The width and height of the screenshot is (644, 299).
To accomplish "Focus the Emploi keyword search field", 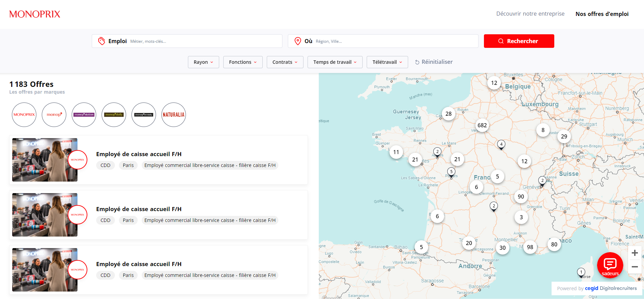I will pyautogui.click(x=204, y=41).
